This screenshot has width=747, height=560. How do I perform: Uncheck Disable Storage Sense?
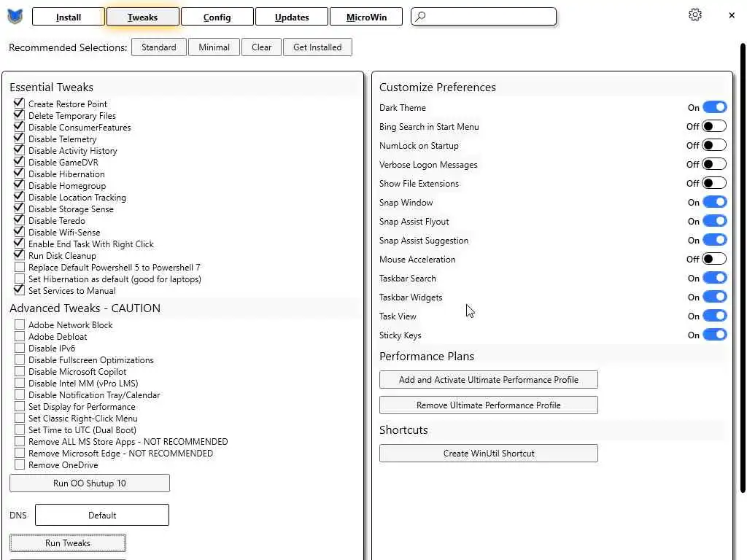click(x=20, y=209)
